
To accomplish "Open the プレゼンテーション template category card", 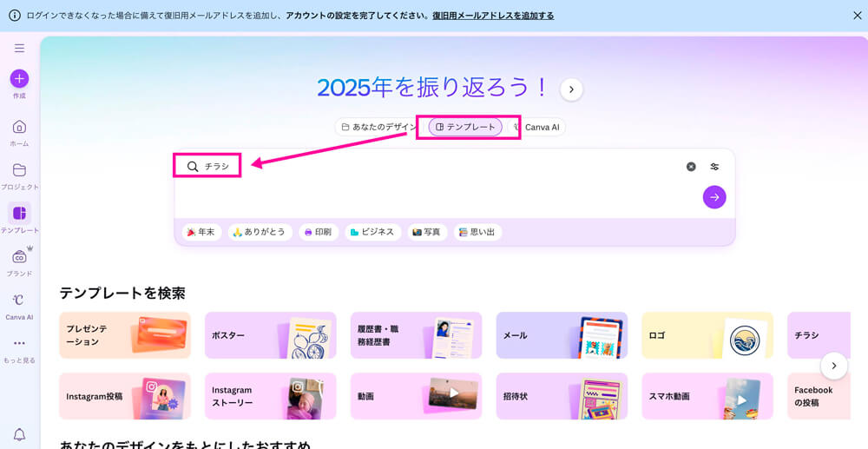I will 125,335.
